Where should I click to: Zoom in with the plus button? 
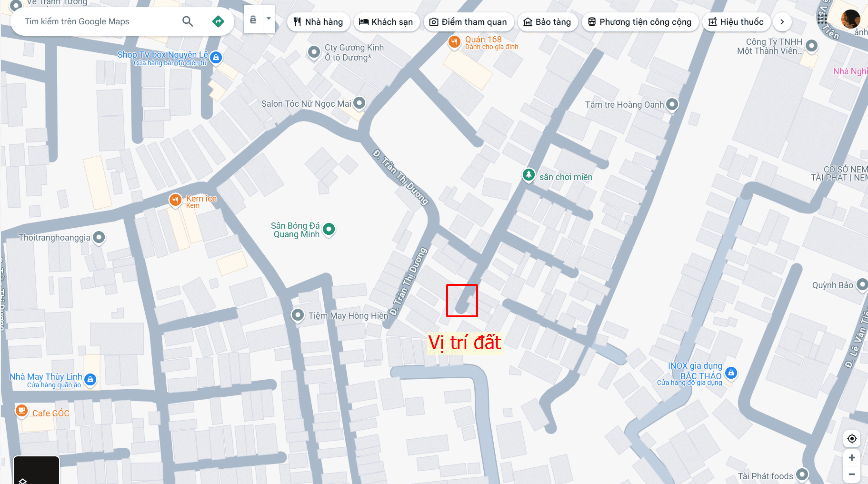point(852,457)
